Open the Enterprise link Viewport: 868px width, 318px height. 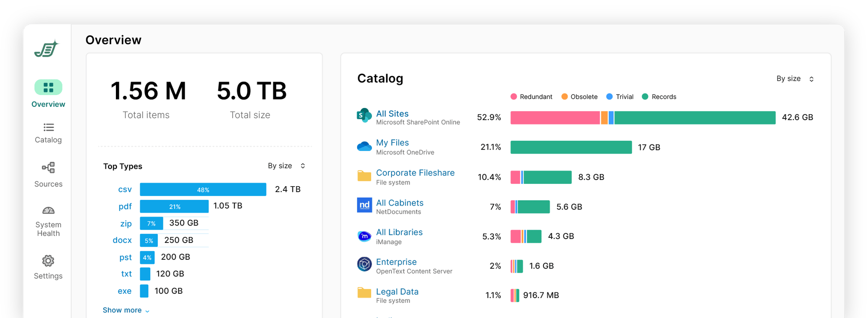pos(396,262)
